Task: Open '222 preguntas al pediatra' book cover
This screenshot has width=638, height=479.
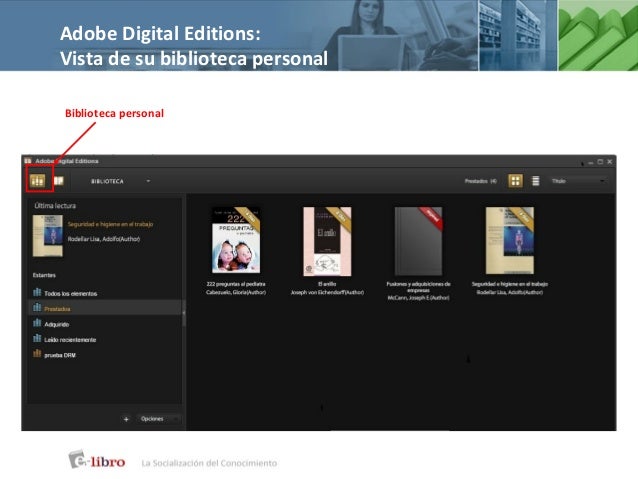Action: pyautogui.click(x=236, y=240)
